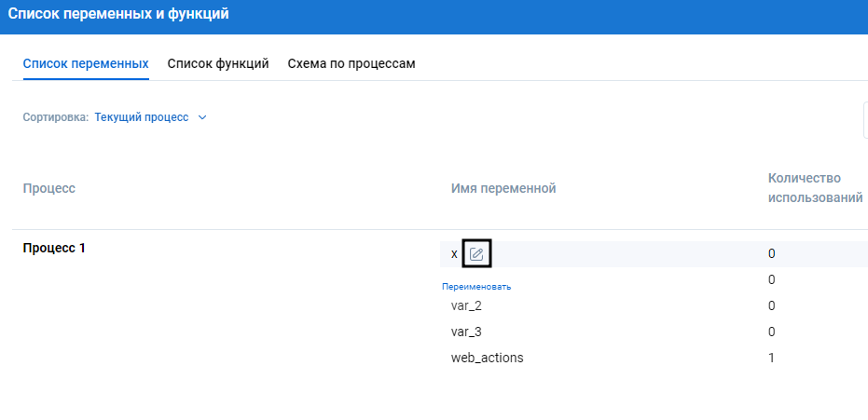
Task: Switch to the Список переменных tab
Action: [x=86, y=63]
